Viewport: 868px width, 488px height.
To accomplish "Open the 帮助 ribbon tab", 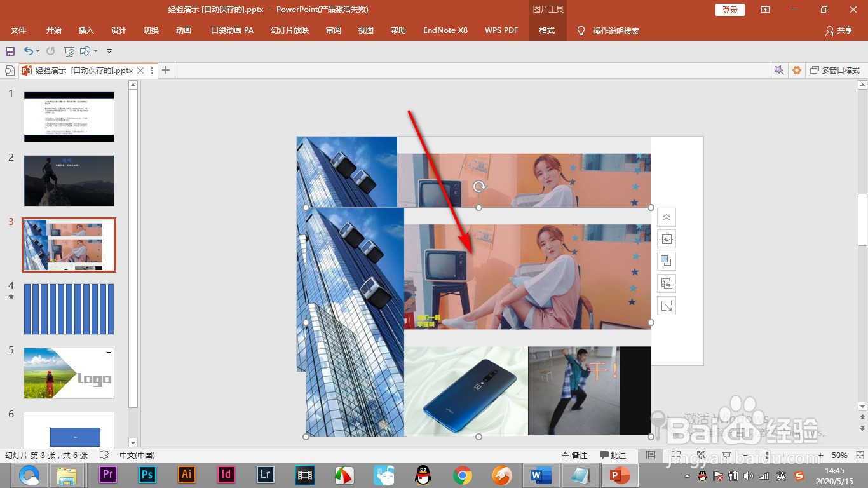I will coord(398,30).
